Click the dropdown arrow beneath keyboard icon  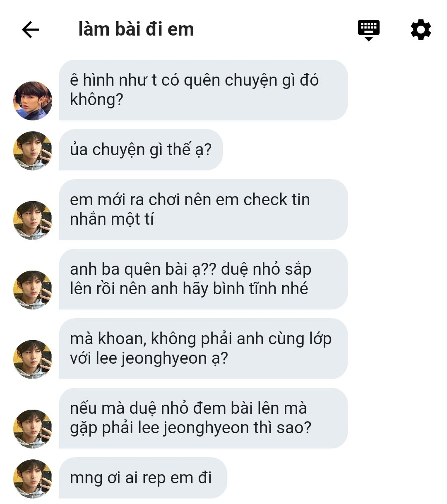tap(368, 39)
